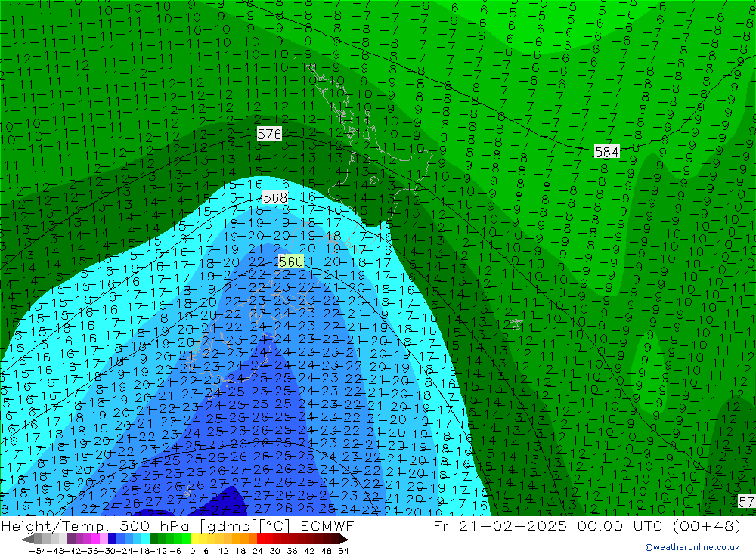Click the 'Height/Temp. 500 hPa' title text
This screenshot has height=554, width=756.
point(95,525)
